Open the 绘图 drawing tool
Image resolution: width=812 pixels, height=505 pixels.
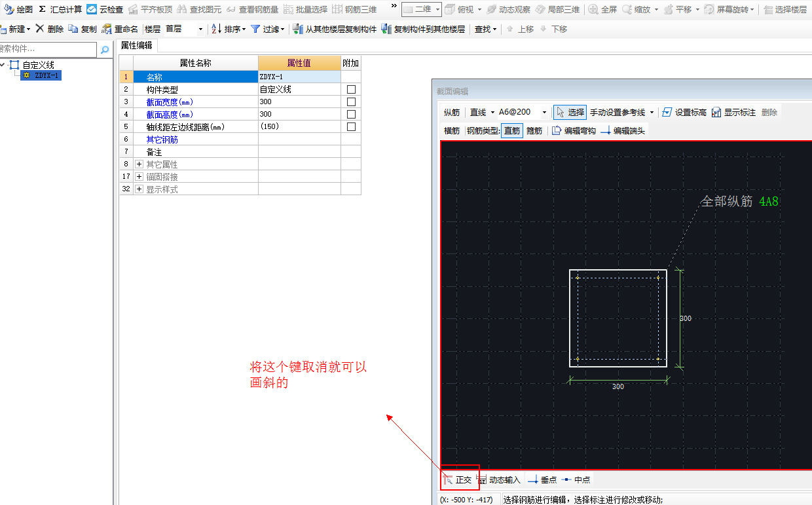tap(18, 9)
